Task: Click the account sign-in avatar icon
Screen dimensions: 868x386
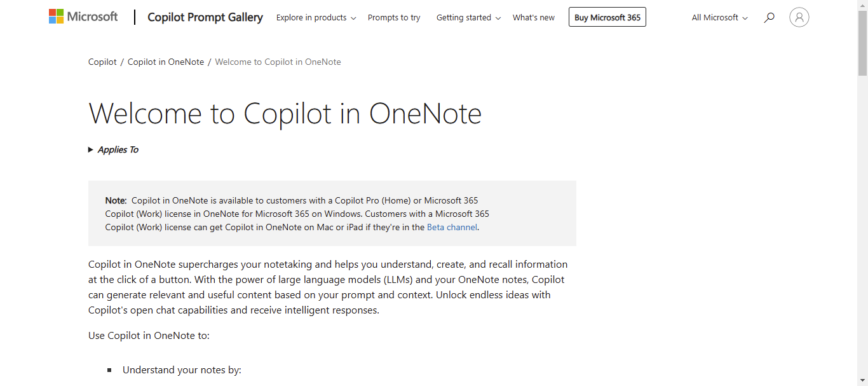Action: click(x=799, y=17)
